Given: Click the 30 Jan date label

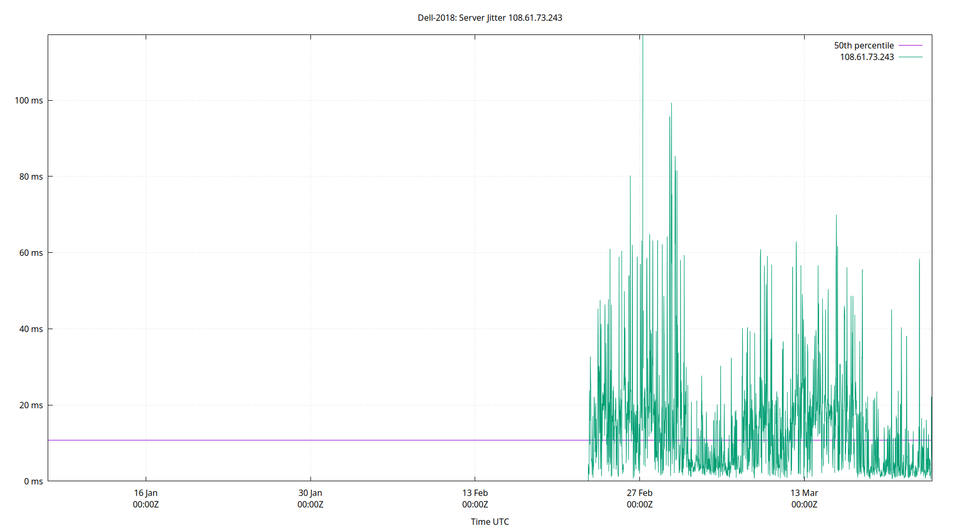Looking at the screenshot, I should click(x=310, y=498).
